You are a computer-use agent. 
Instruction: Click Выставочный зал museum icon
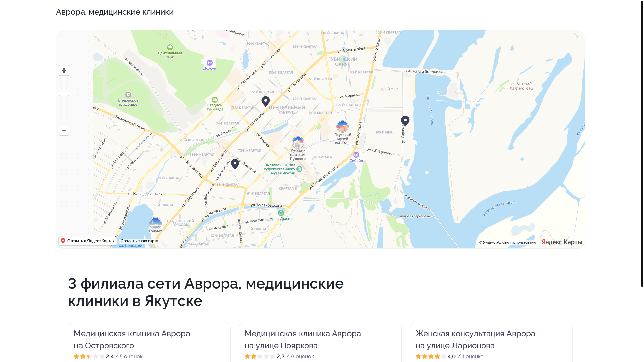tap(299, 169)
